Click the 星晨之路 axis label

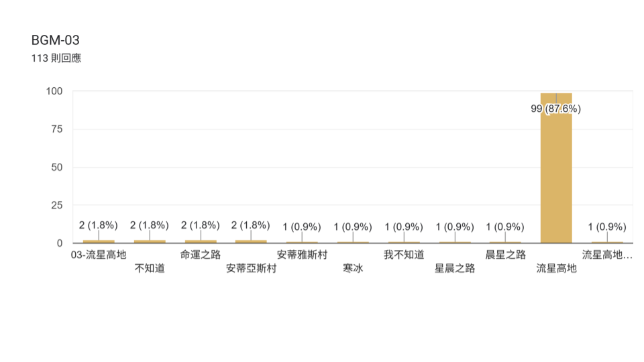tap(455, 268)
